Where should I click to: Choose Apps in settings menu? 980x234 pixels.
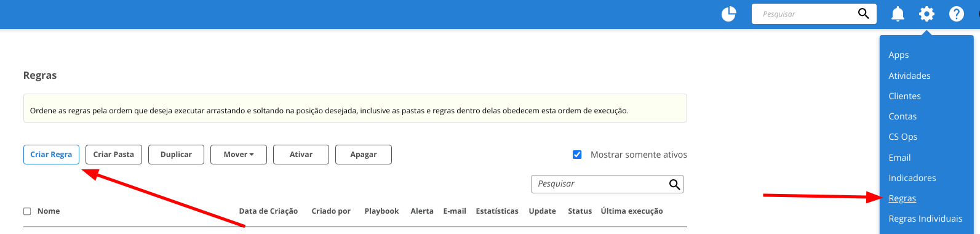point(898,55)
